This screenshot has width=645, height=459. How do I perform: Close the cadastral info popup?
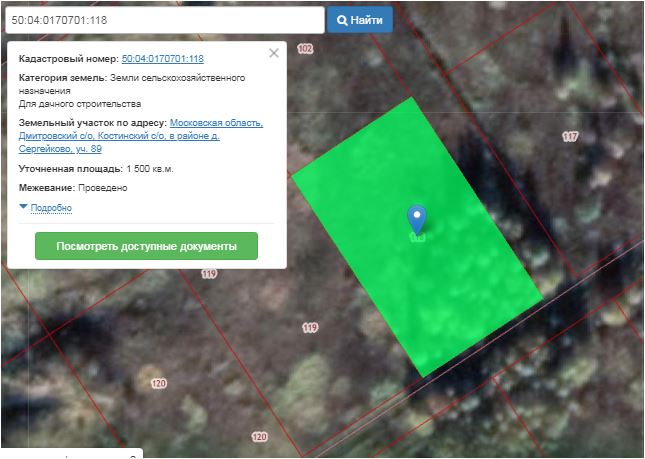274,53
